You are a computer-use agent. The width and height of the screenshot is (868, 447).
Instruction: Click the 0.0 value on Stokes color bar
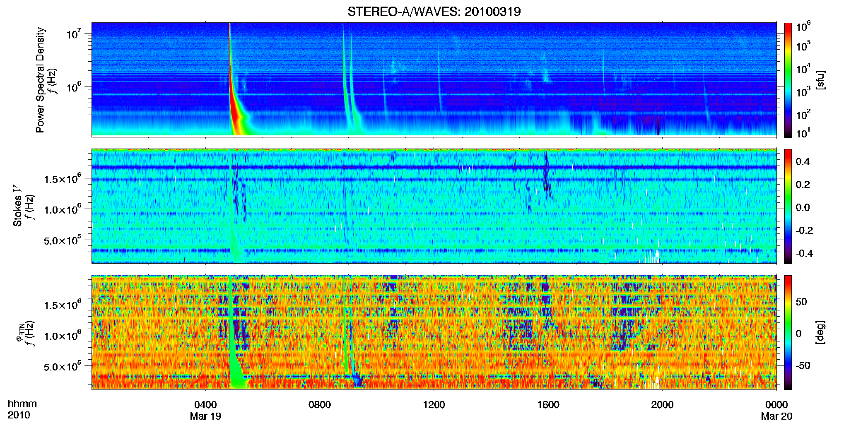(803, 207)
